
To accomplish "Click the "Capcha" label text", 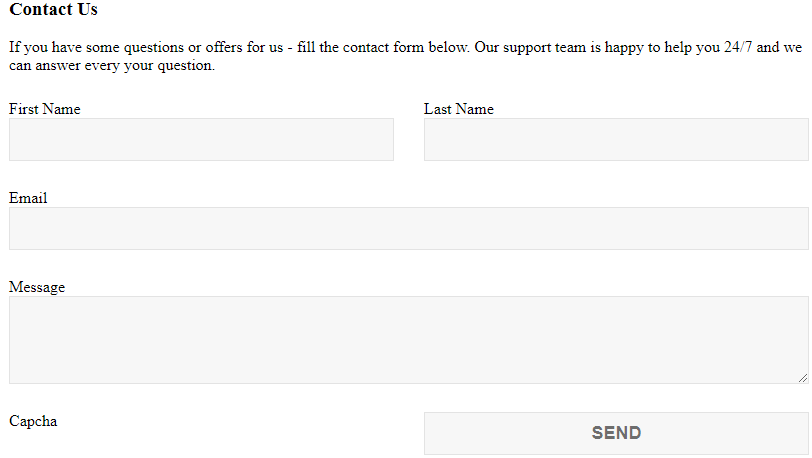I will pyautogui.click(x=33, y=421).
